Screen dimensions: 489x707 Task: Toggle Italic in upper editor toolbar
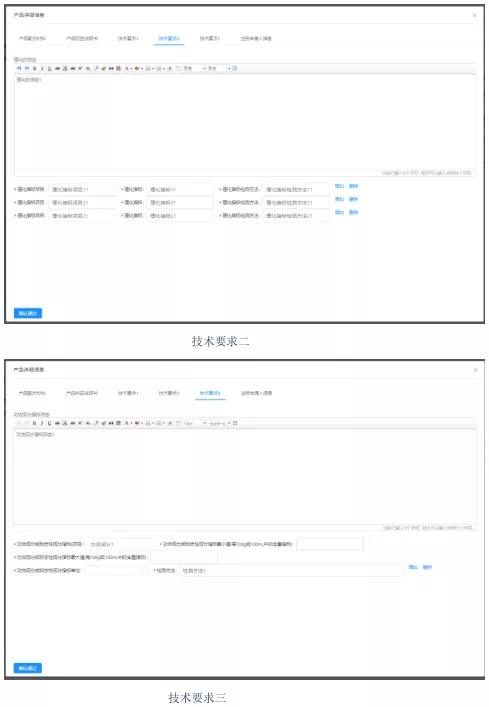42,69
